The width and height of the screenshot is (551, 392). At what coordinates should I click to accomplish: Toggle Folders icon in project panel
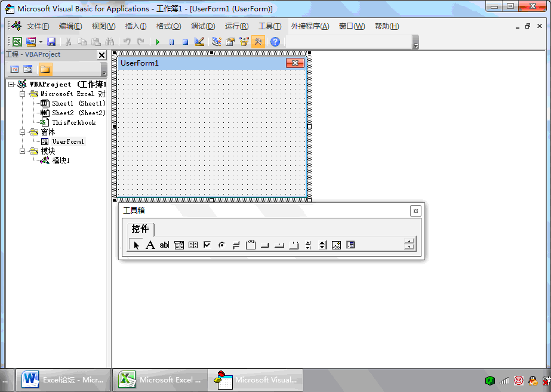pyautogui.click(x=45, y=69)
